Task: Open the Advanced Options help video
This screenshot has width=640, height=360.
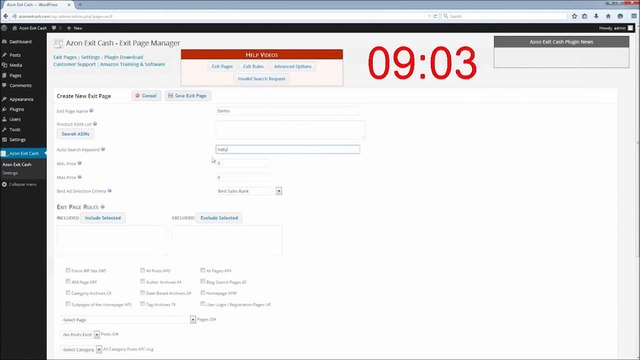Action: (x=293, y=66)
